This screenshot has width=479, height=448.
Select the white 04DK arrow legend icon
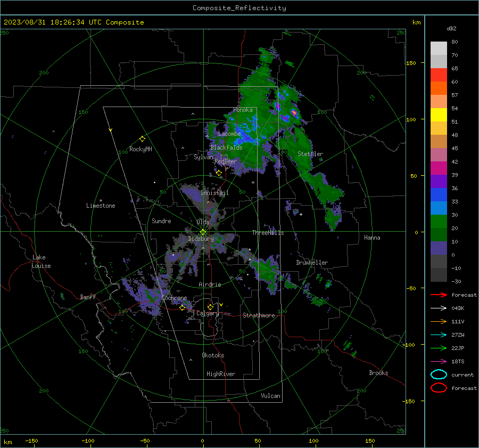click(439, 308)
